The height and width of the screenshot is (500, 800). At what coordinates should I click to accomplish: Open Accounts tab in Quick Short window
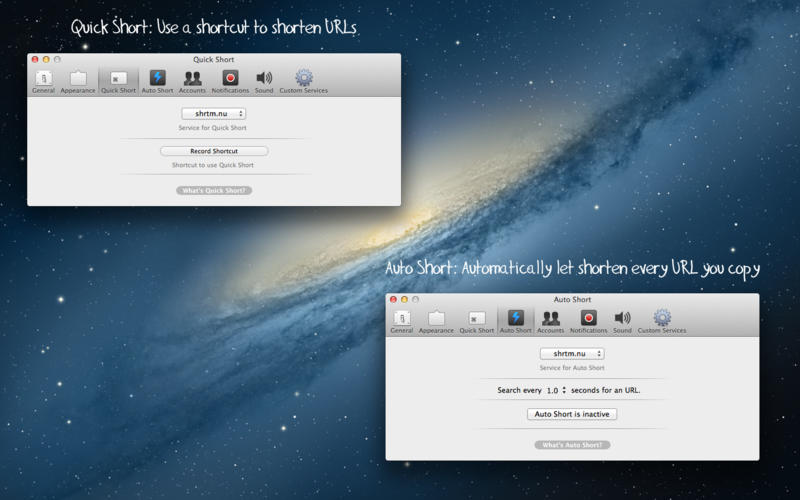(192, 82)
